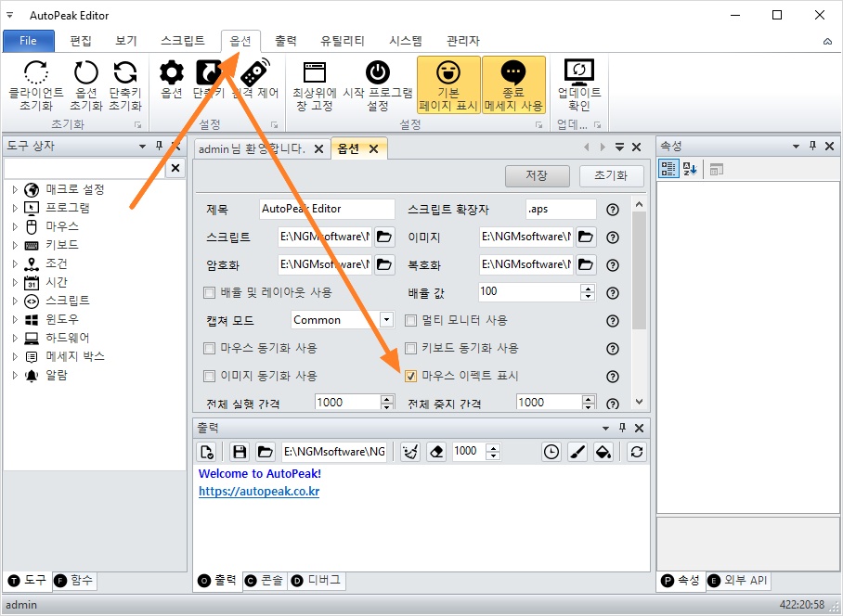Switch to the 유틸리티 ribbon tab
This screenshot has height=616, width=843.
343,41
